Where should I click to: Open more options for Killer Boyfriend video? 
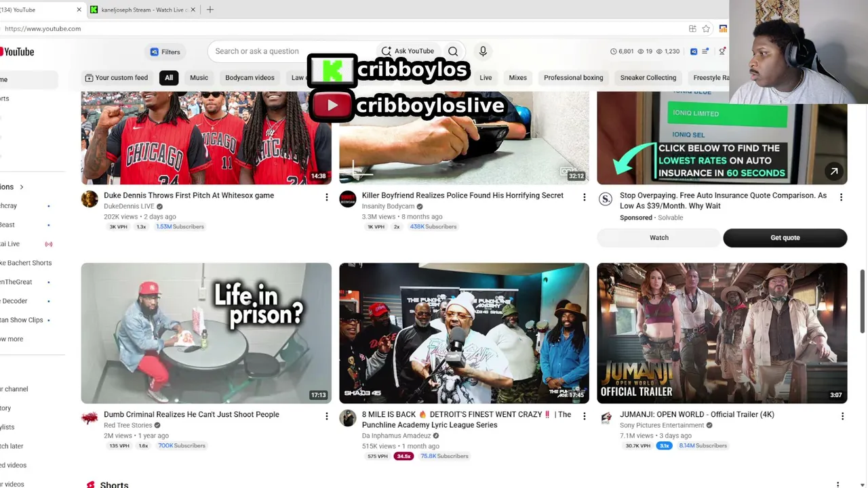pos(584,197)
